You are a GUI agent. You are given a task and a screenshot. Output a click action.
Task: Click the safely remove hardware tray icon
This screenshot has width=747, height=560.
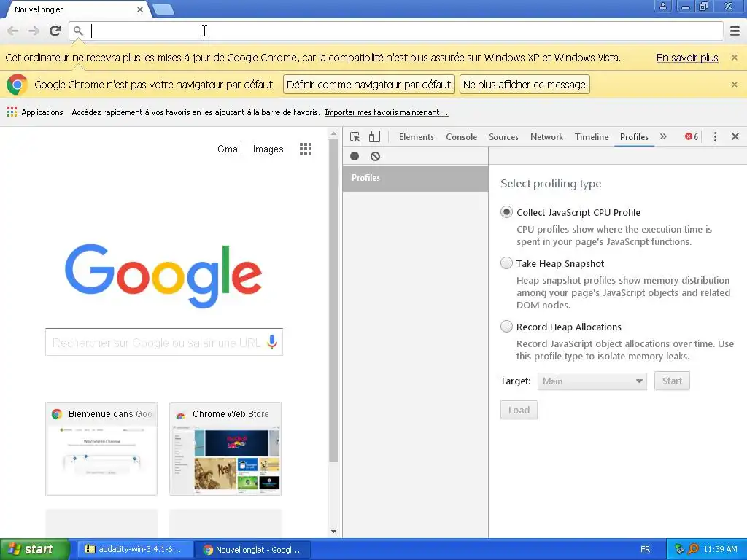(x=679, y=549)
